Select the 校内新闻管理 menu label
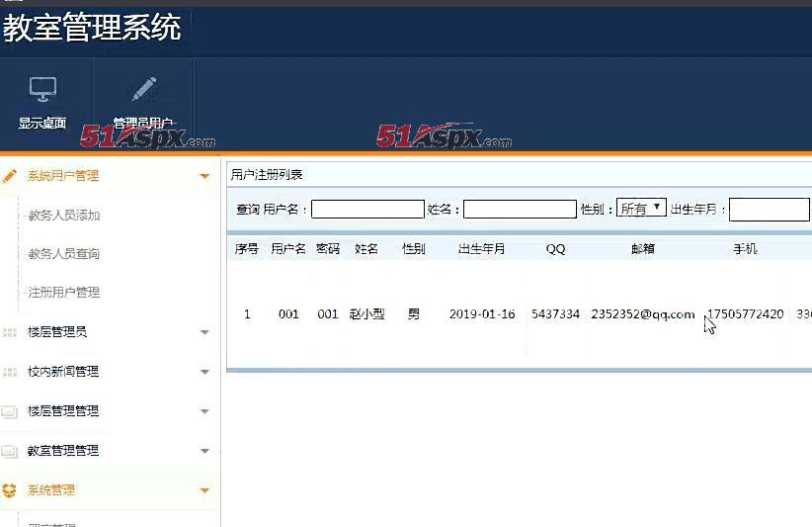 tap(63, 372)
